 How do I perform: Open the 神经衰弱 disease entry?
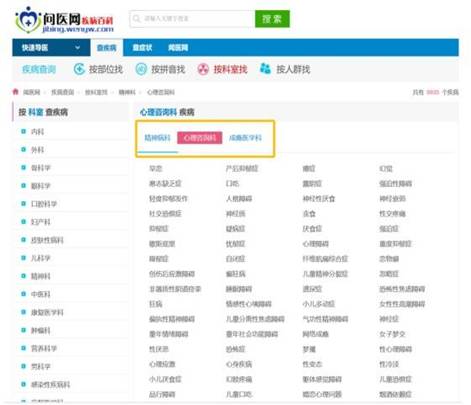coord(392,199)
